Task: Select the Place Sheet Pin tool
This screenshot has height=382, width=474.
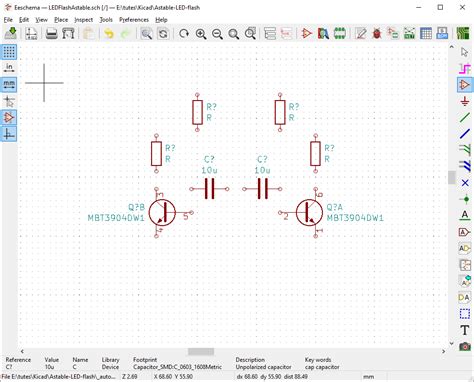Action: (x=465, y=298)
